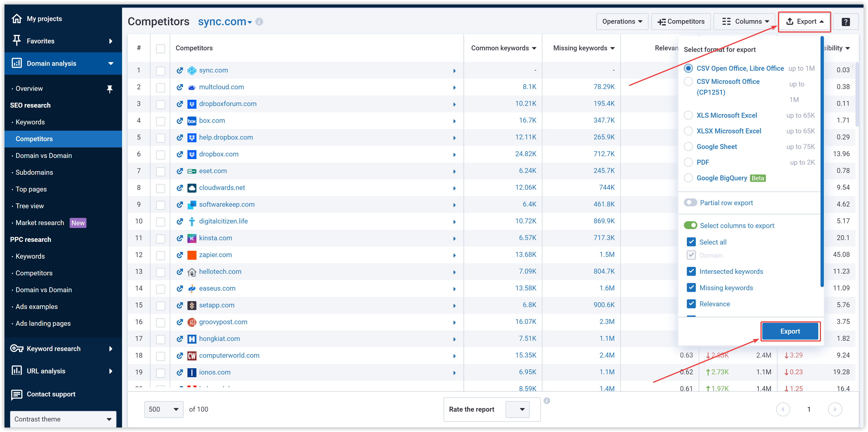Click the pin icon next to Overview

coord(110,89)
